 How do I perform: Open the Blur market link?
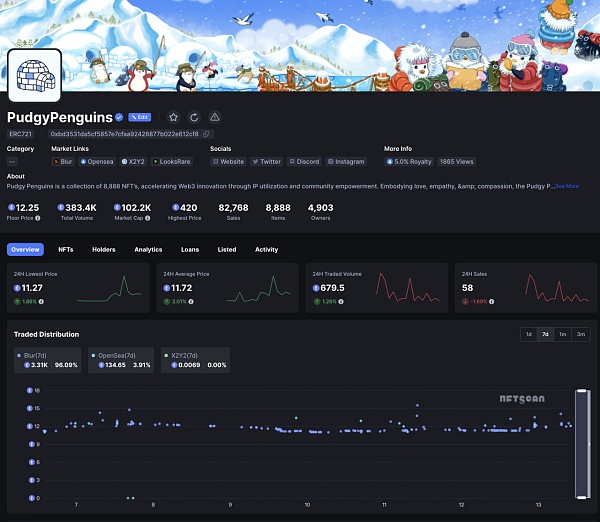pyautogui.click(x=62, y=161)
